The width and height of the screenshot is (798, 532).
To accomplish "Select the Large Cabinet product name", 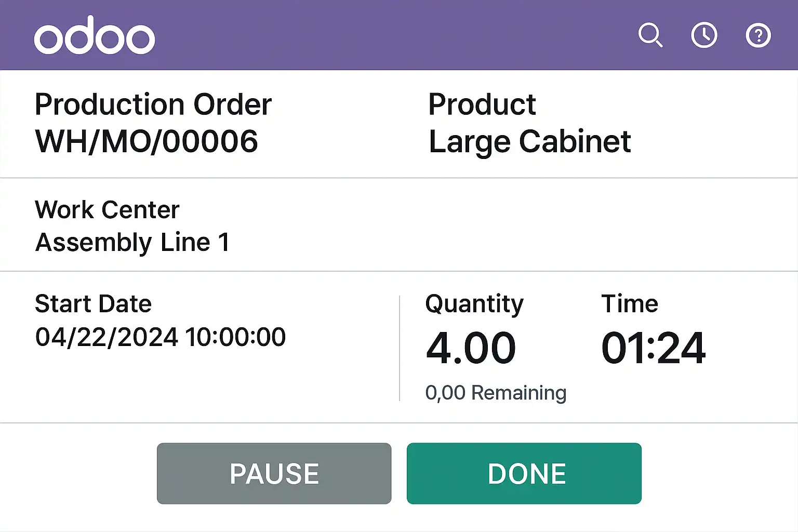I will (529, 141).
